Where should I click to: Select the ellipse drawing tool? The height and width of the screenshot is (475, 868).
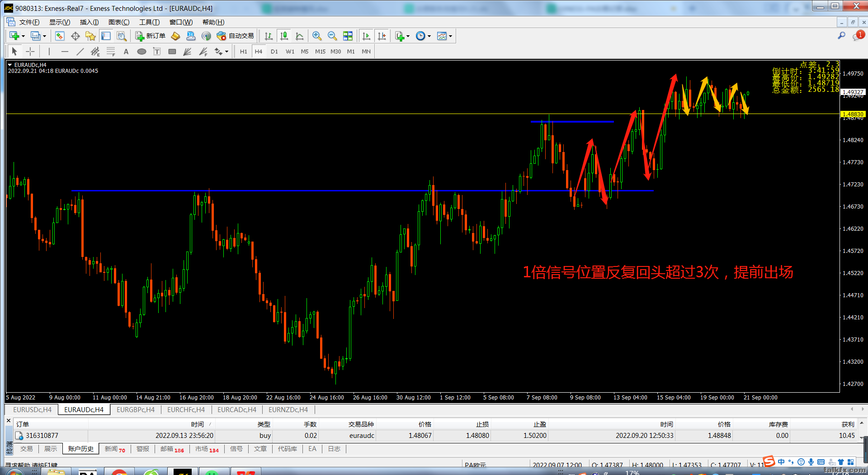tap(142, 52)
